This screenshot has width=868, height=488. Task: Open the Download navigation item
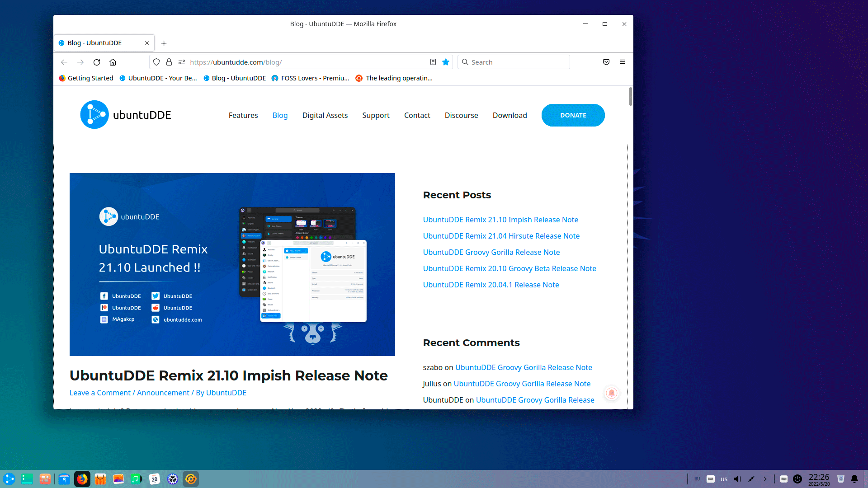pyautogui.click(x=509, y=115)
